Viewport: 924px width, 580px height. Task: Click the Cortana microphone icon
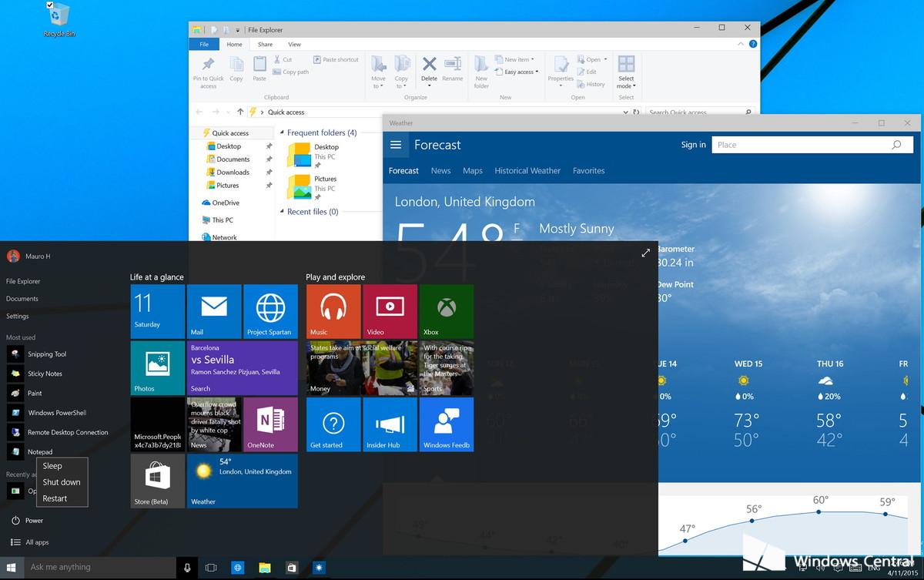click(187, 568)
